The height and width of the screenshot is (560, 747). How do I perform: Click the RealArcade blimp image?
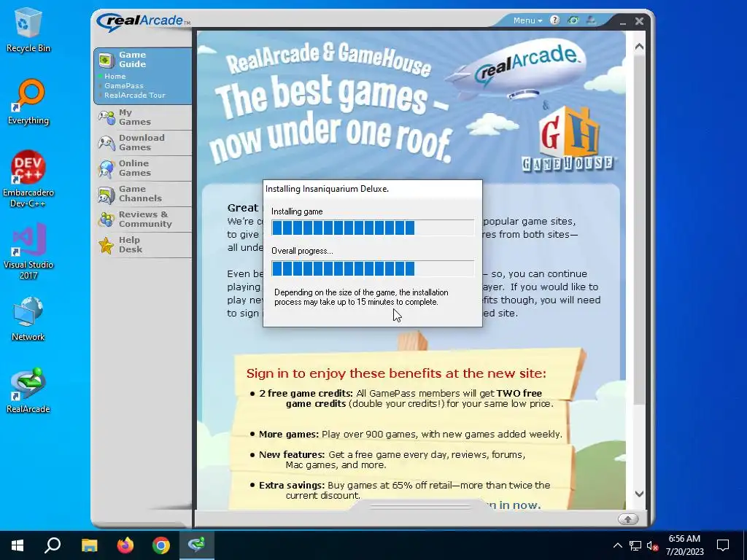tap(517, 69)
